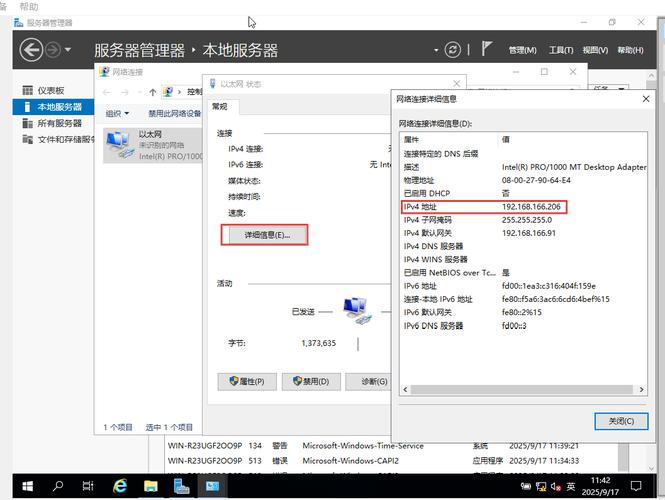Select the IPv6 DNS 服务器 row
This screenshot has height=500, width=665.
(x=522, y=326)
